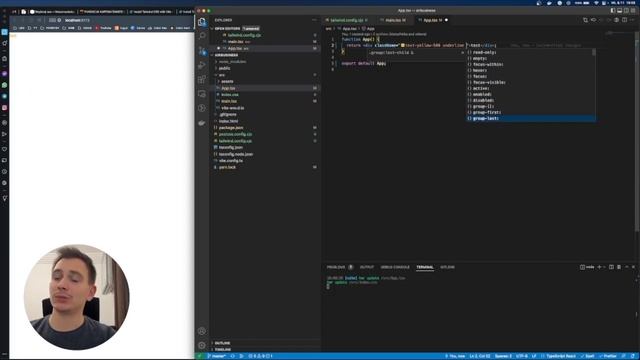Click the suggestion list scrollbar

coord(594,53)
